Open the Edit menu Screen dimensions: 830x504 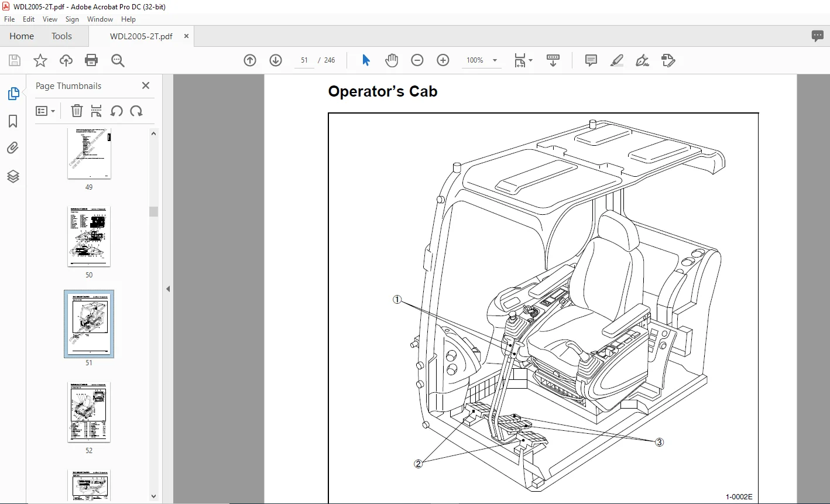pyautogui.click(x=29, y=19)
